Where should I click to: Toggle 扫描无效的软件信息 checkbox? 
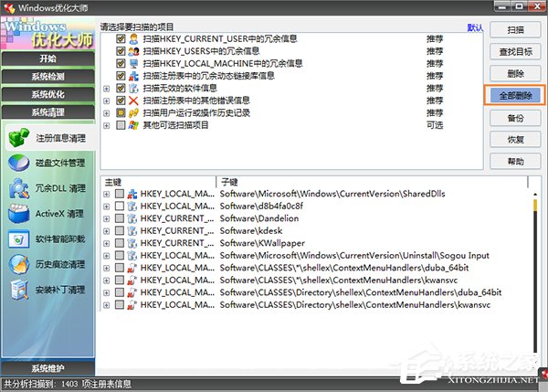tap(121, 88)
